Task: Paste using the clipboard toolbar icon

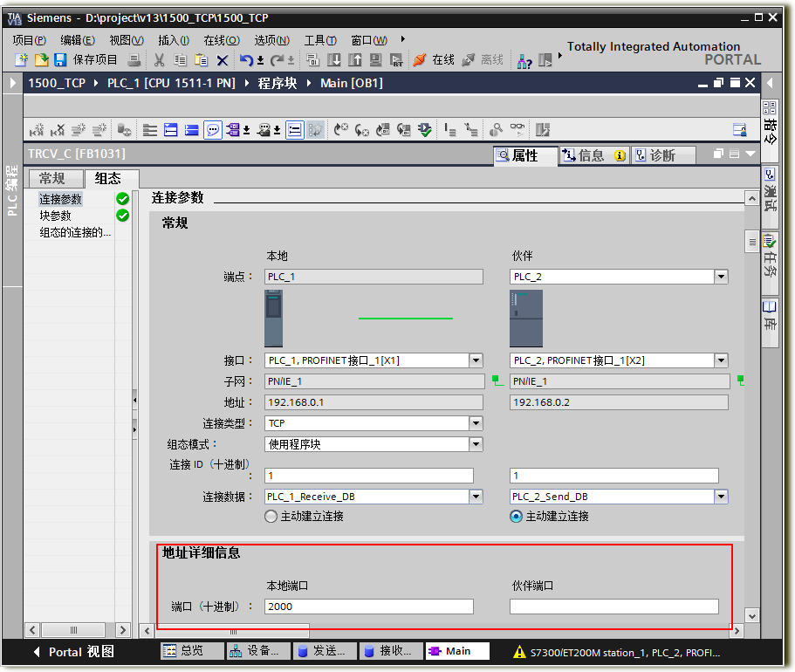Action: pos(202,60)
